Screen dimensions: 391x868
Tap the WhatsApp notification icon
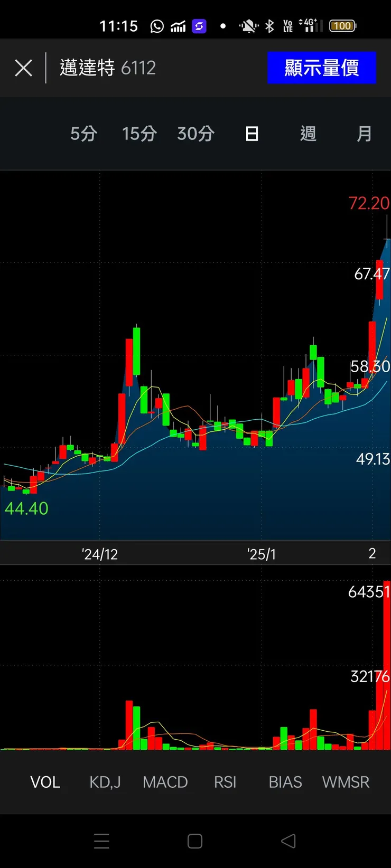point(157,26)
